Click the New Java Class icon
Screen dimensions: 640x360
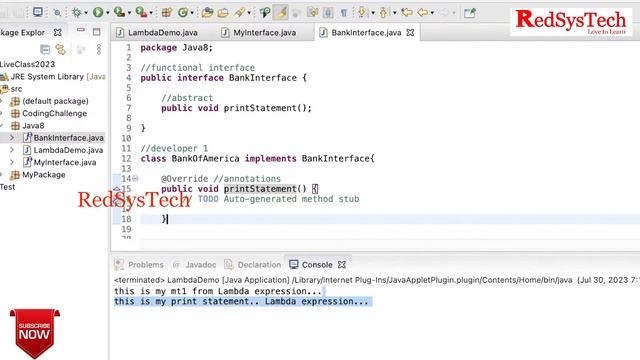pyautogui.click(x=183, y=13)
